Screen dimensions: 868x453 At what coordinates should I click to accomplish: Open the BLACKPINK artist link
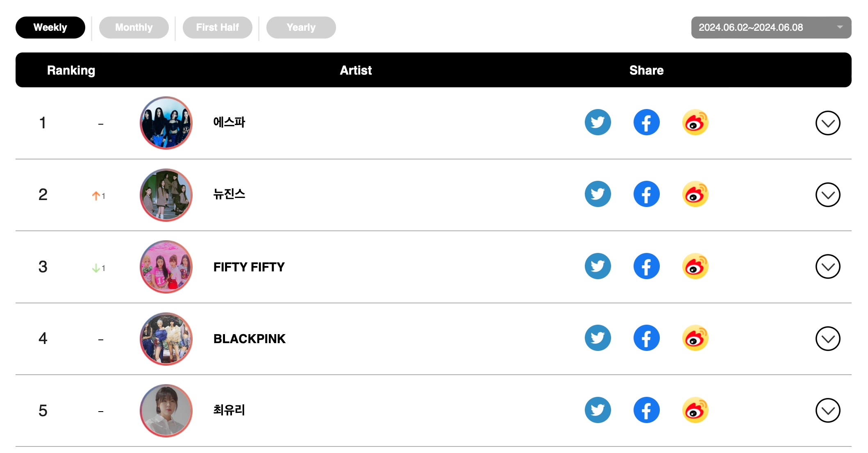click(x=249, y=339)
